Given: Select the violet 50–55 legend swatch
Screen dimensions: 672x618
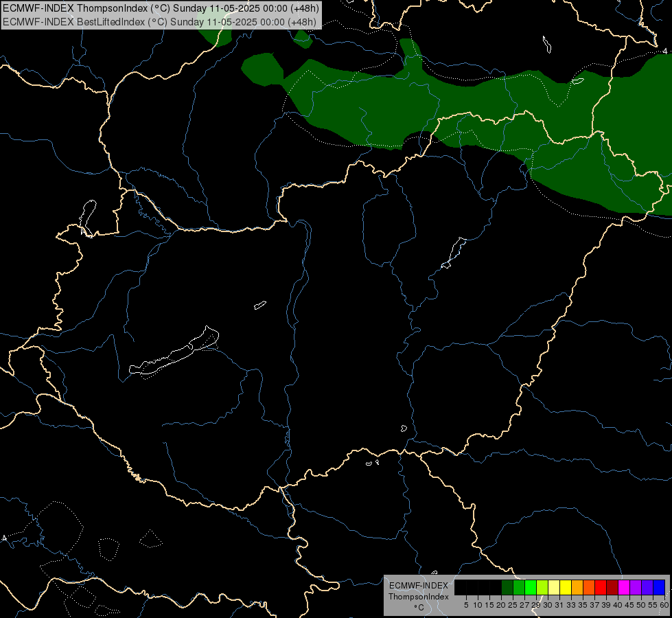Looking at the screenshot, I should 647,587.
